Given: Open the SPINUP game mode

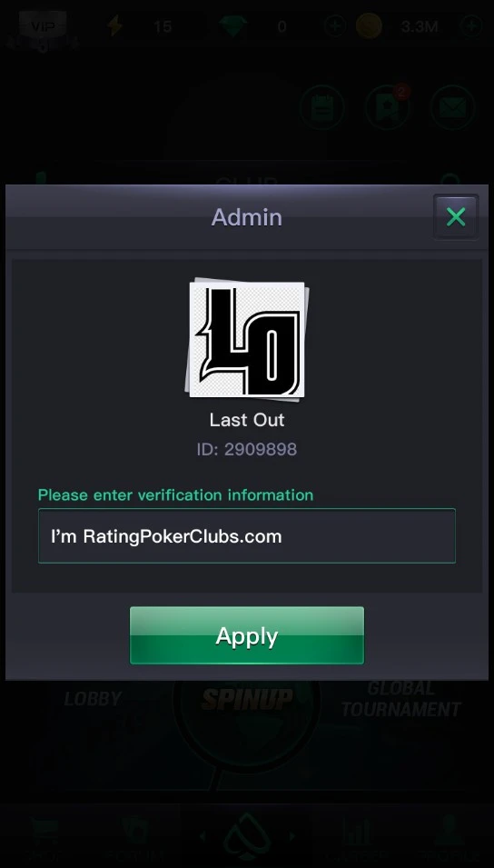Looking at the screenshot, I should pyautogui.click(x=247, y=699).
